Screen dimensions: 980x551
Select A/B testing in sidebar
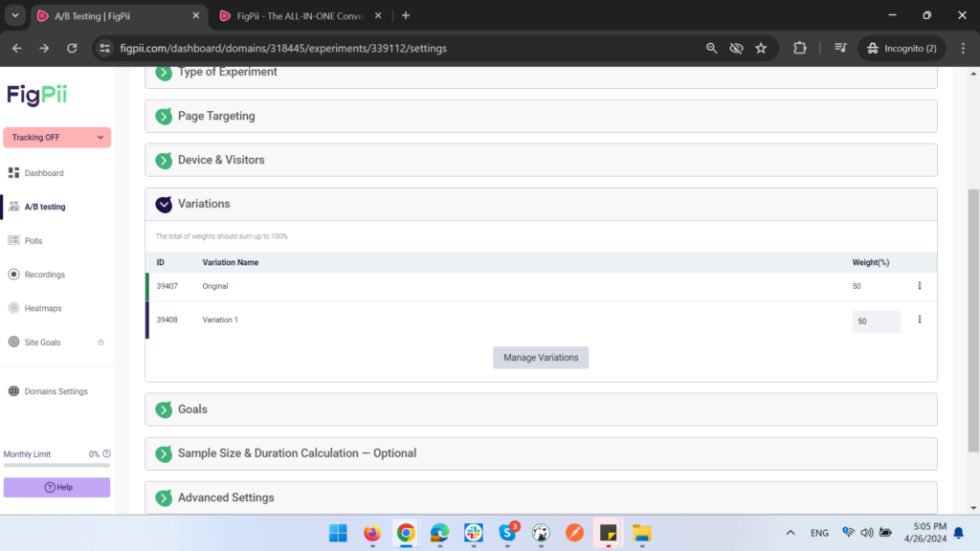pos(44,207)
